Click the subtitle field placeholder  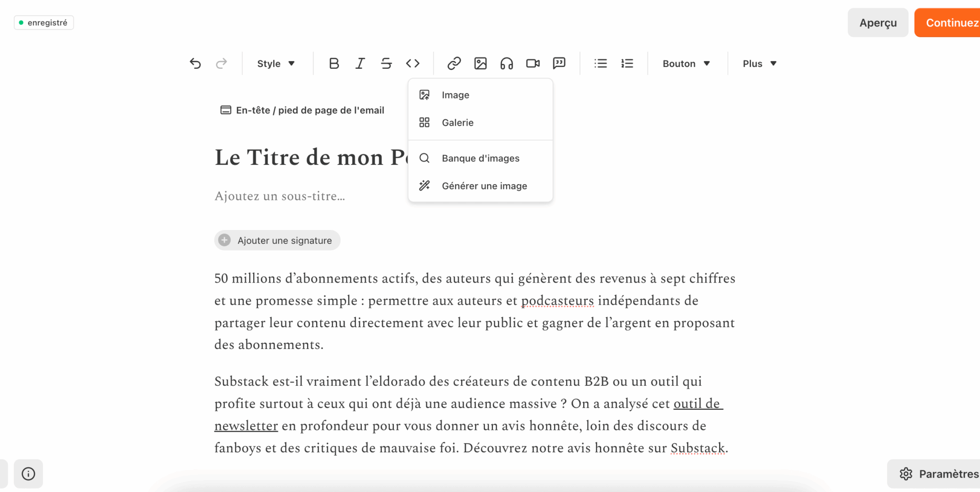click(x=280, y=197)
